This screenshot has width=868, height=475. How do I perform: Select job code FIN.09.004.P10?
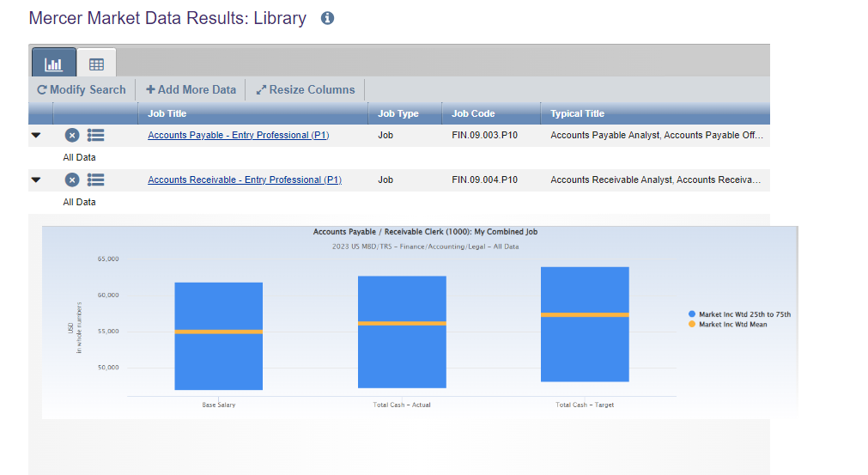pyautogui.click(x=485, y=180)
